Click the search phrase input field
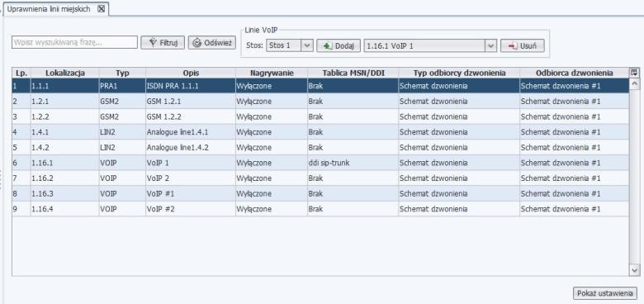644x304 pixels. (74, 42)
